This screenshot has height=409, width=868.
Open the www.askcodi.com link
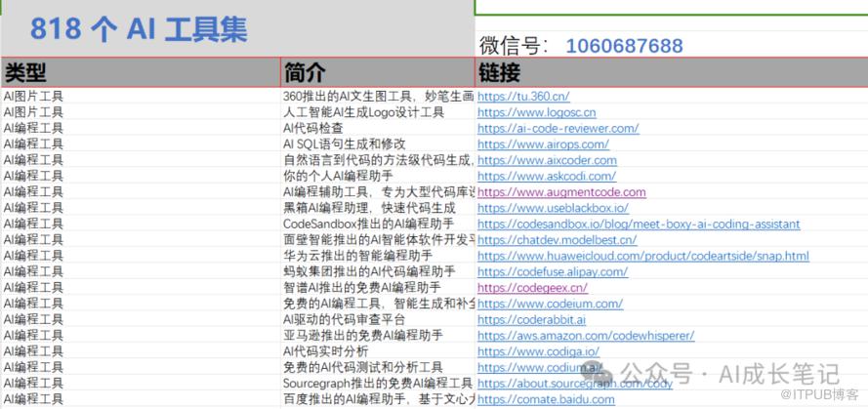[x=547, y=176]
